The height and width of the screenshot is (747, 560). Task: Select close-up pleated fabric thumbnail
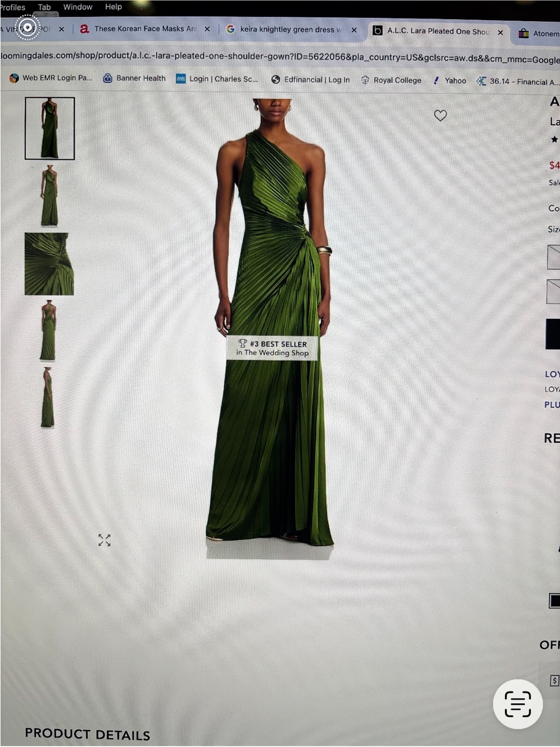coord(49,264)
